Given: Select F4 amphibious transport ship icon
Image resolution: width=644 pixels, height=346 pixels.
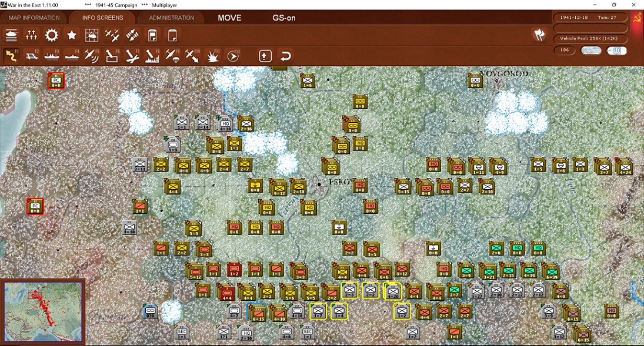Looking at the screenshot, I should [72, 56].
